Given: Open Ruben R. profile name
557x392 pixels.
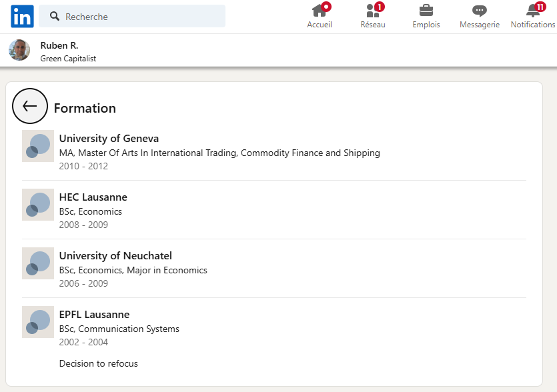Looking at the screenshot, I should [x=59, y=45].
